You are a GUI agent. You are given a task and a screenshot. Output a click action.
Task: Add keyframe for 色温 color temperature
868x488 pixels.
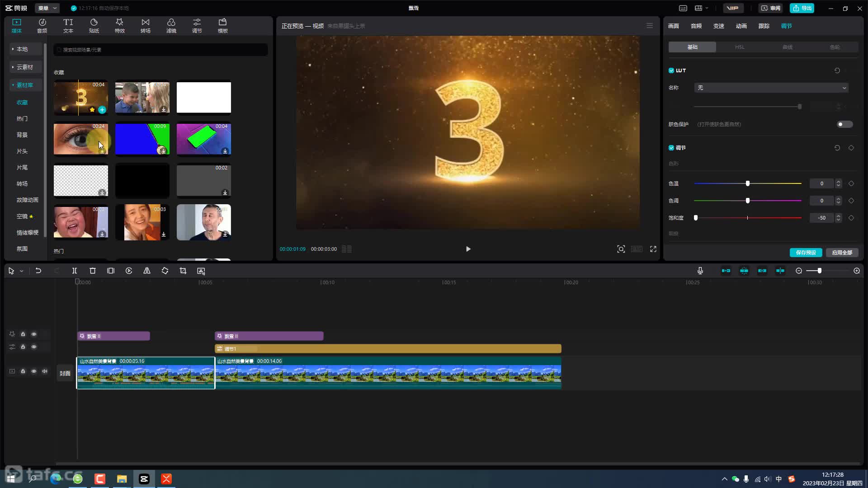[x=851, y=183]
